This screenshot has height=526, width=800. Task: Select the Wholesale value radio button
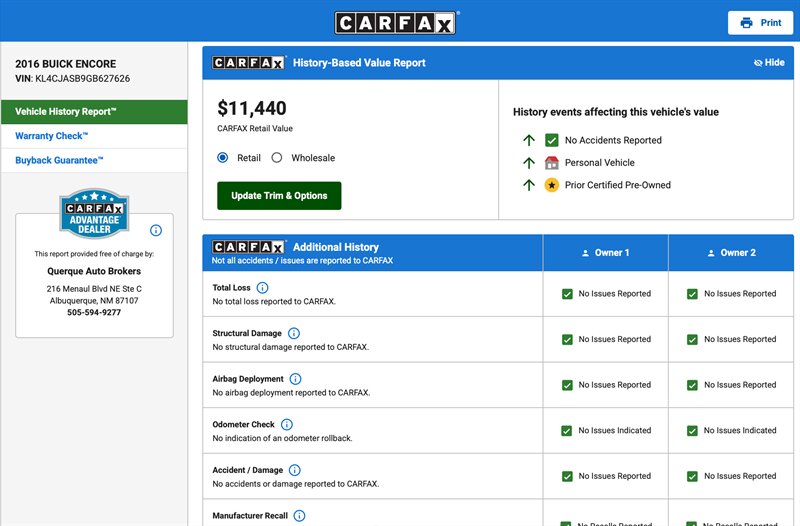coord(277,158)
